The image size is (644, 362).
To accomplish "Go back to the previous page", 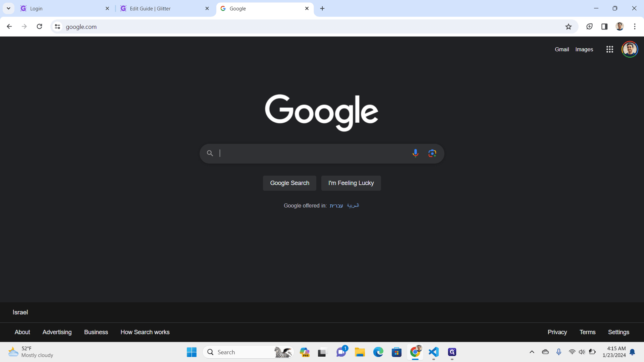I will pyautogui.click(x=9, y=26).
